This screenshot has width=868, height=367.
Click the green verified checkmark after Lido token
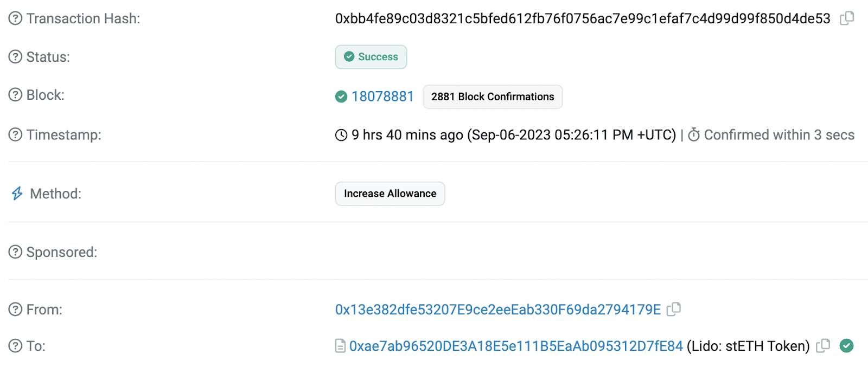(x=846, y=345)
